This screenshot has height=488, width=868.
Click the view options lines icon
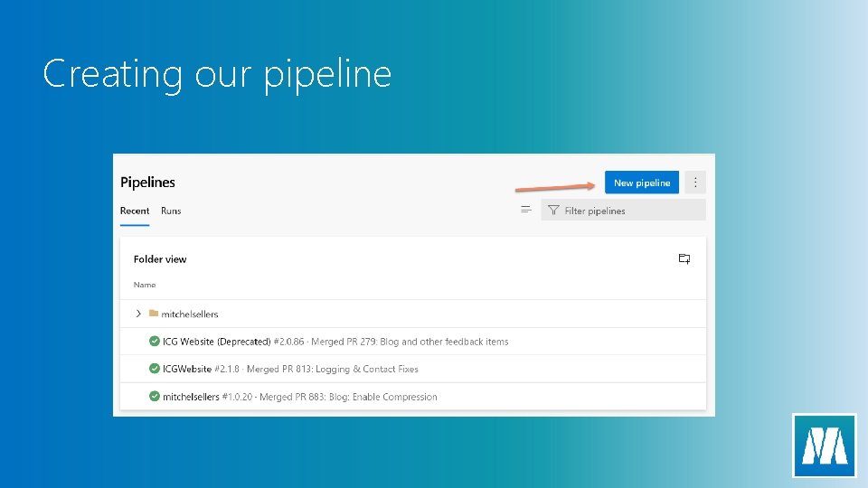(525, 210)
